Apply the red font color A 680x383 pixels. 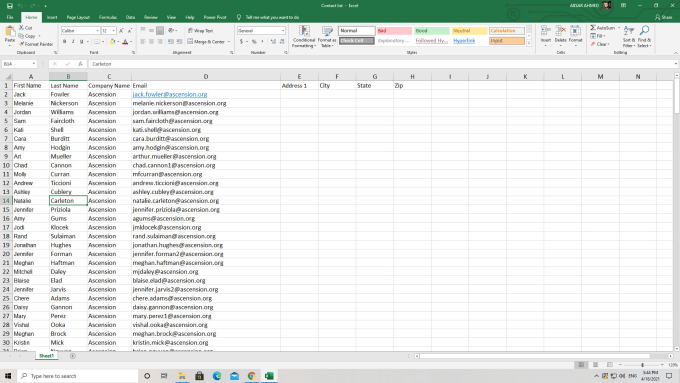125,42
